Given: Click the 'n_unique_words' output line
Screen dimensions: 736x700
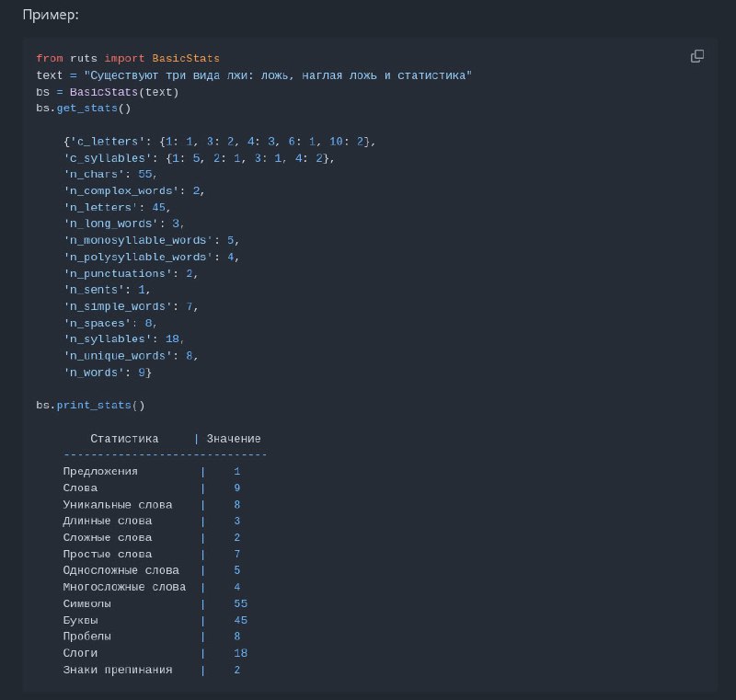Looking at the screenshot, I should click(x=131, y=356).
